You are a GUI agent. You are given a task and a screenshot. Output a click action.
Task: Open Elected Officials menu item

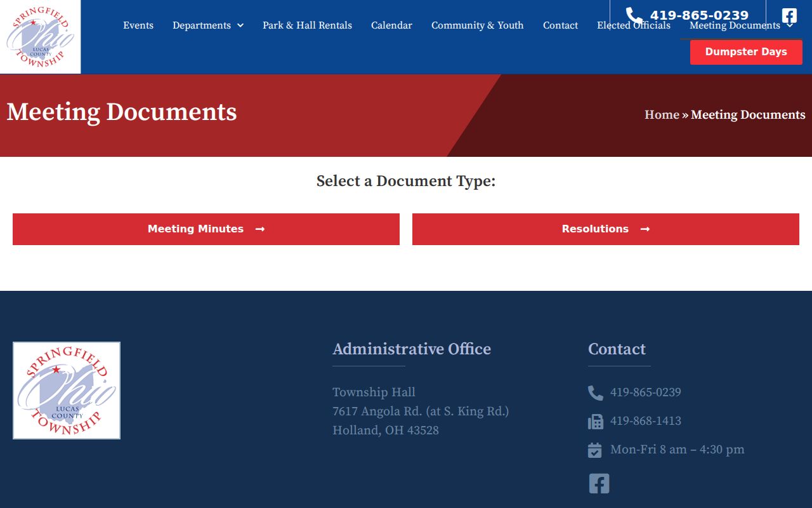click(634, 25)
